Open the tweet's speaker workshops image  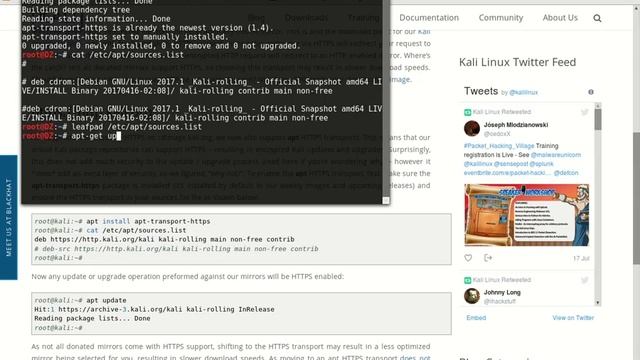[x=527, y=215]
